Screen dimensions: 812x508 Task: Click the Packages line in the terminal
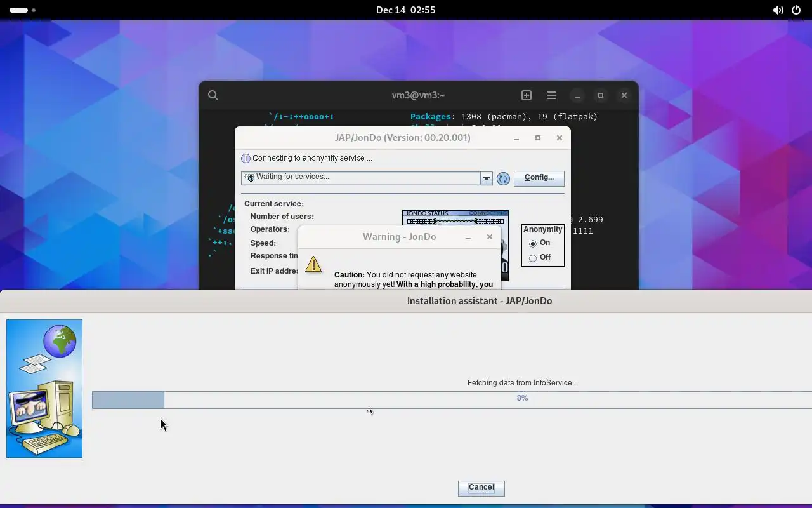(x=504, y=117)
